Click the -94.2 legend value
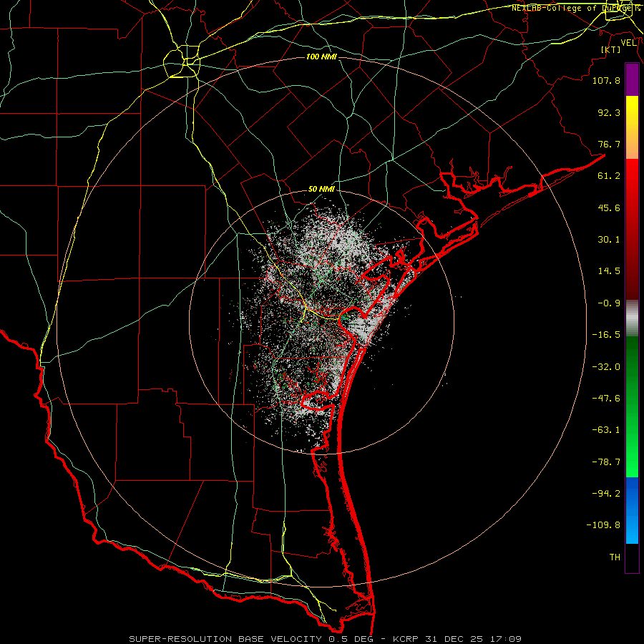 (x=606, y=493)
